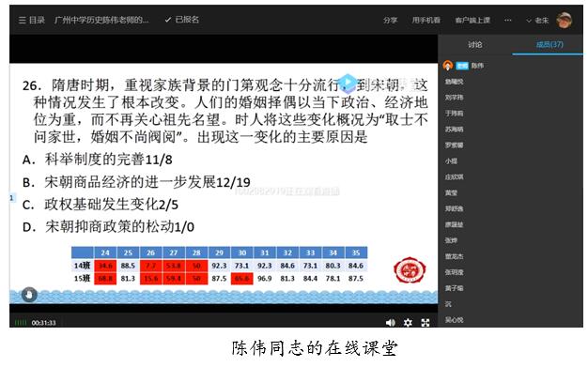Click the table header cell 24
Screen dimensions: 588x367
105,252
